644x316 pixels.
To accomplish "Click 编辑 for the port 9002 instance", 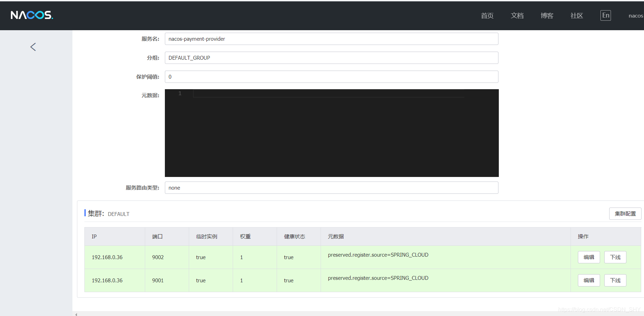I will (x=589, y=257).
